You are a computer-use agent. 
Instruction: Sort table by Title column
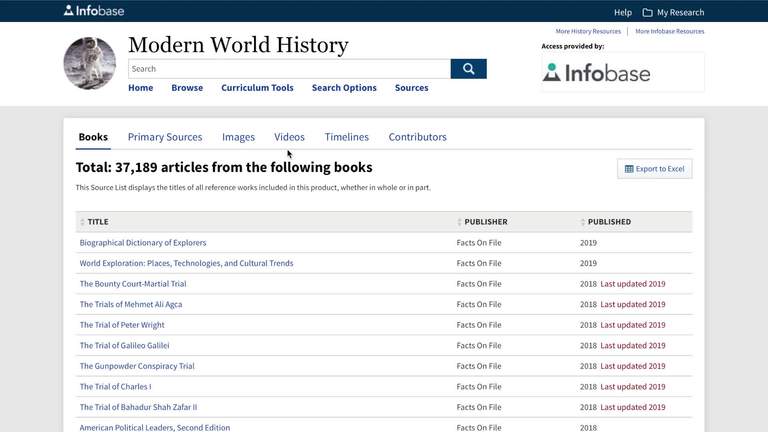click(97, 222)
